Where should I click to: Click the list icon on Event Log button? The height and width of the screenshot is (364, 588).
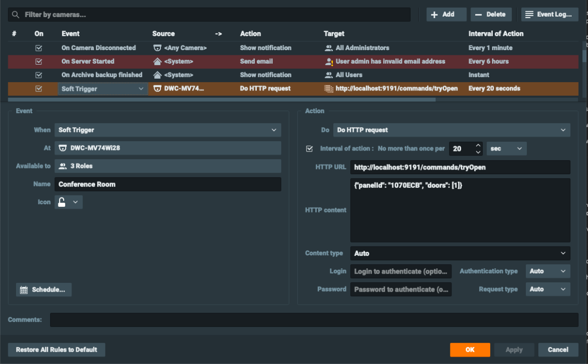529,14
